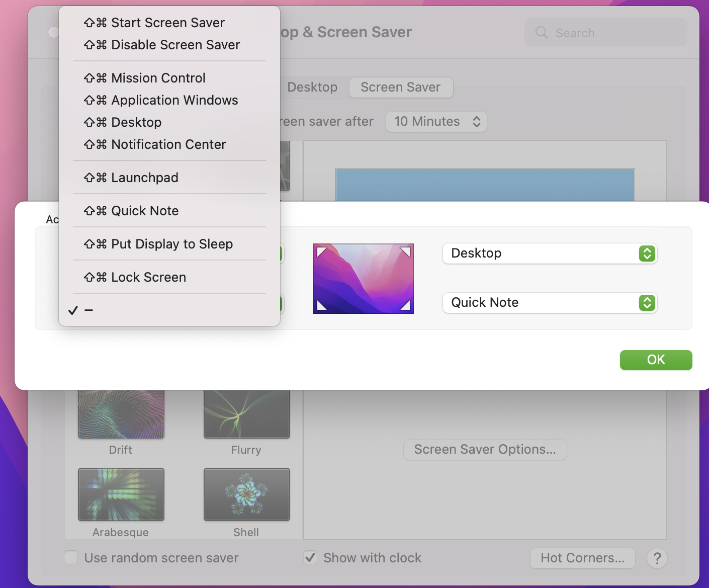Open the bottom-right corner Quick Note dropdown

550,302
